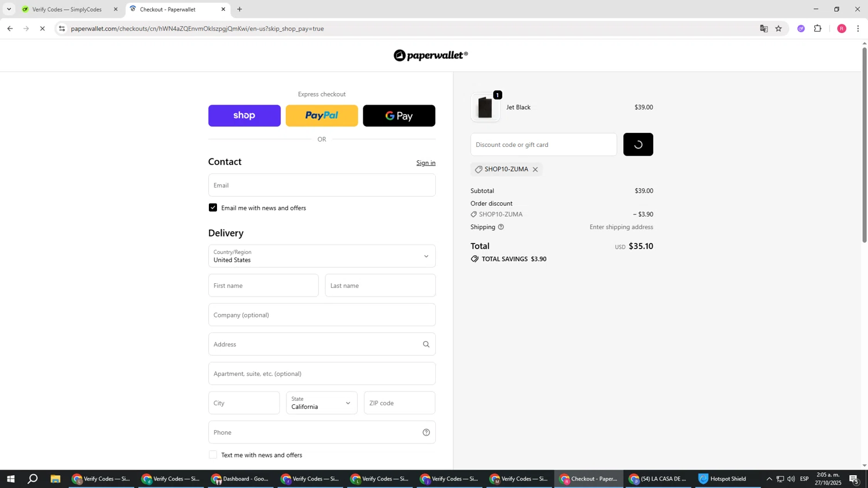
Task: Open the State dropdown showing California
Action: click(322, 403)
